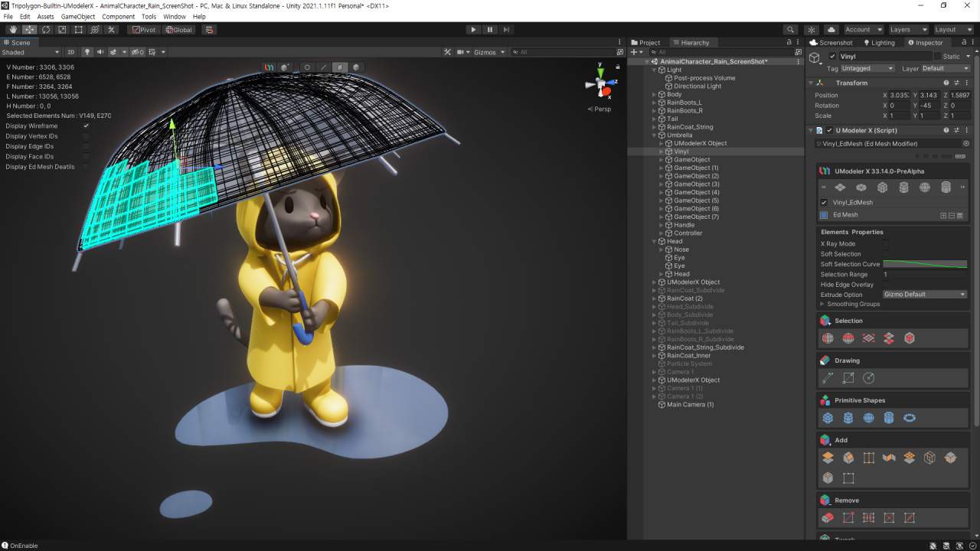Open the GameObject menu

77,16
